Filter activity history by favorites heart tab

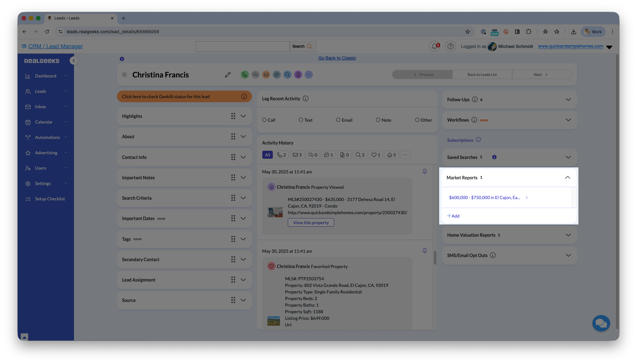point(376,155)
